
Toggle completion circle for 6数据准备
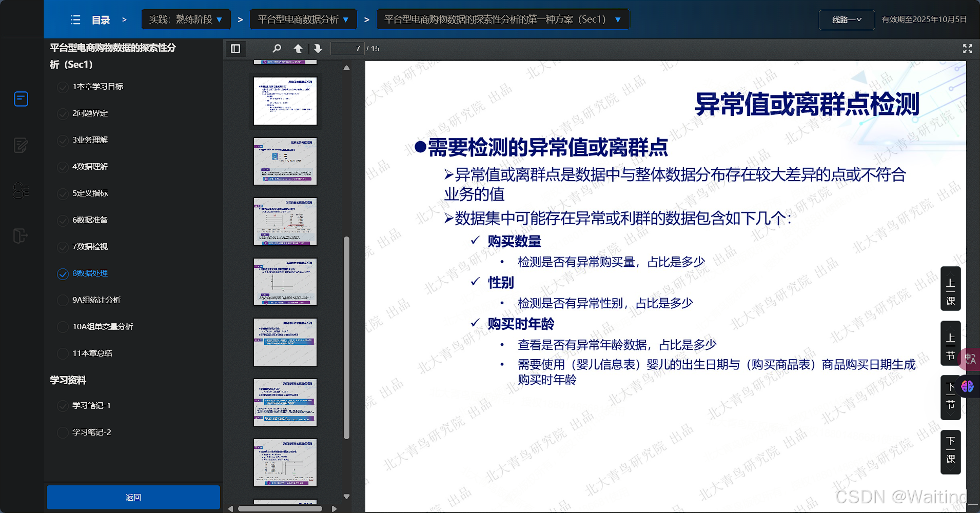[63, 221]
